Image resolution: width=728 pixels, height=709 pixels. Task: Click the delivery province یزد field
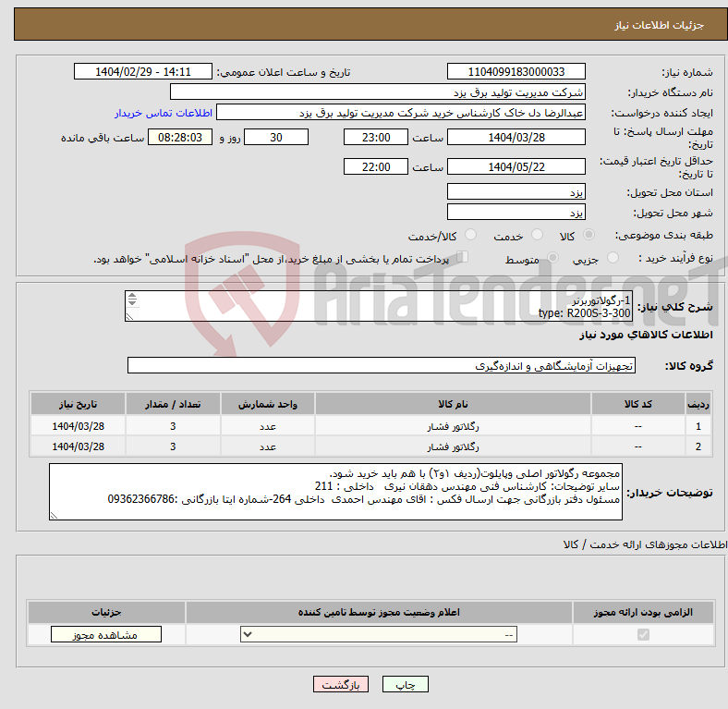click(x=516, y=192)
